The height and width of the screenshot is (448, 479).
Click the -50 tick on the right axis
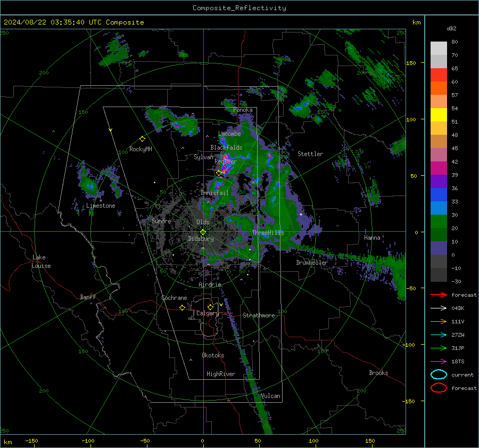click(410, 288)
